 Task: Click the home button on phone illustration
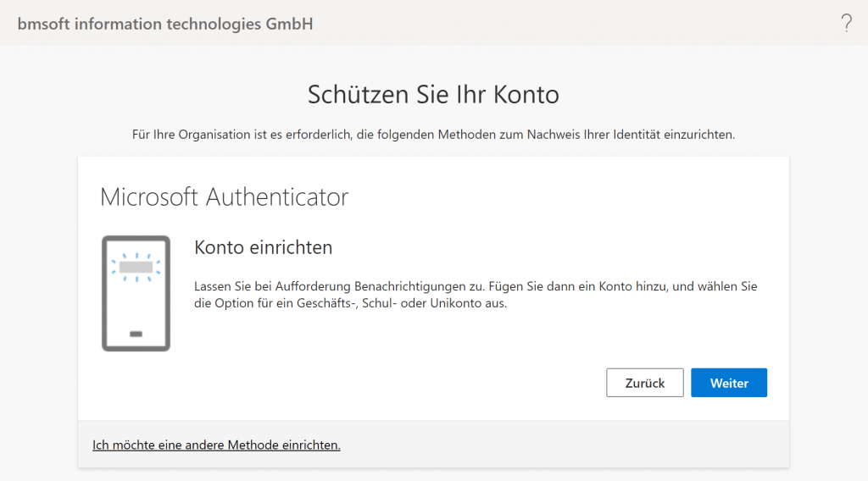pos(136,334)
